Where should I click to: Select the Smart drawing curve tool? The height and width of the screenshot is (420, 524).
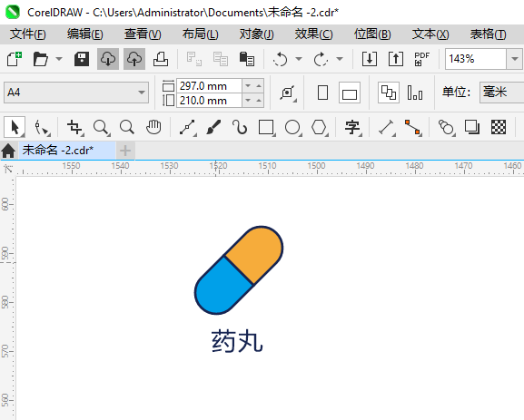[240, 128]
